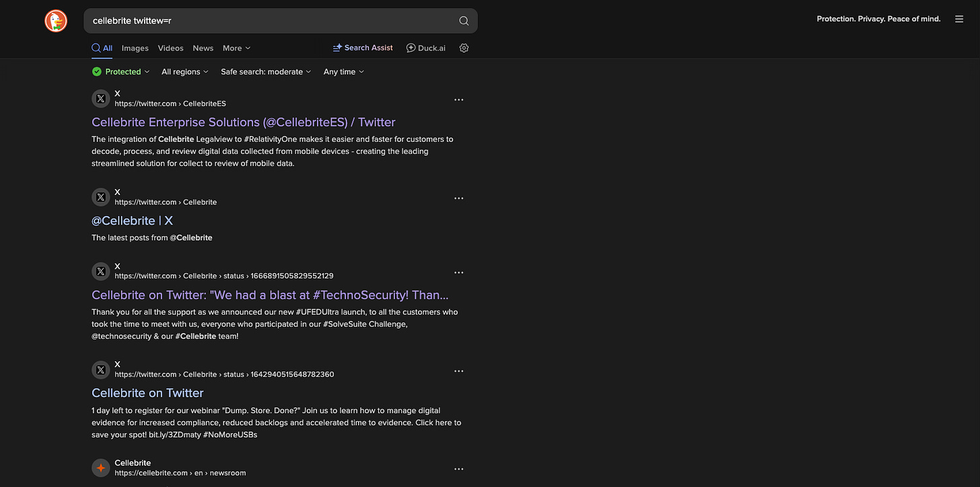Screen dimensions: 980x487
Task: Click URL https://twitter.com › CellebriteES
Action: pyautogui.click(x=170, y=104)
